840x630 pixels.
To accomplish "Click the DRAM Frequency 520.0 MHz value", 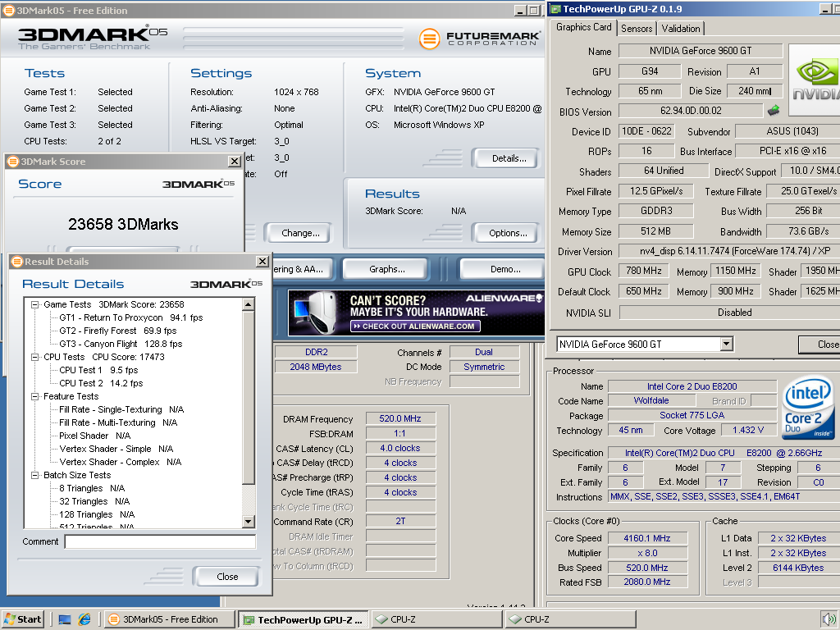I will click(x=400, y=418).
